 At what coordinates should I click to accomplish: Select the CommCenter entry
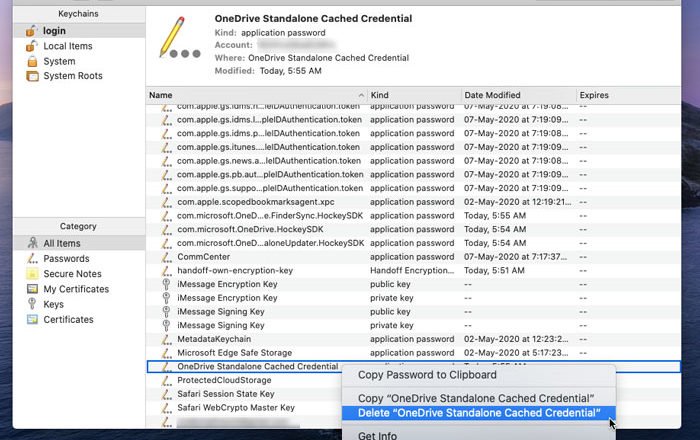click(413, 257)
